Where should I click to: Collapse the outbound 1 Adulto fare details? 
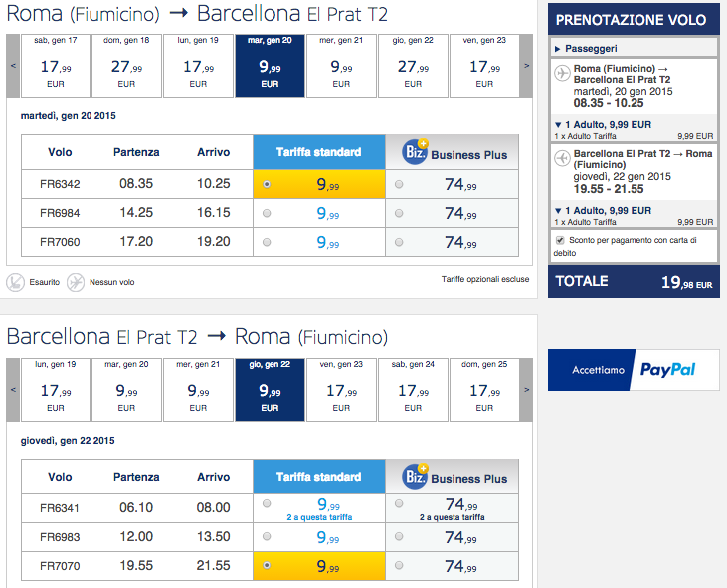[x=558, y=125]
